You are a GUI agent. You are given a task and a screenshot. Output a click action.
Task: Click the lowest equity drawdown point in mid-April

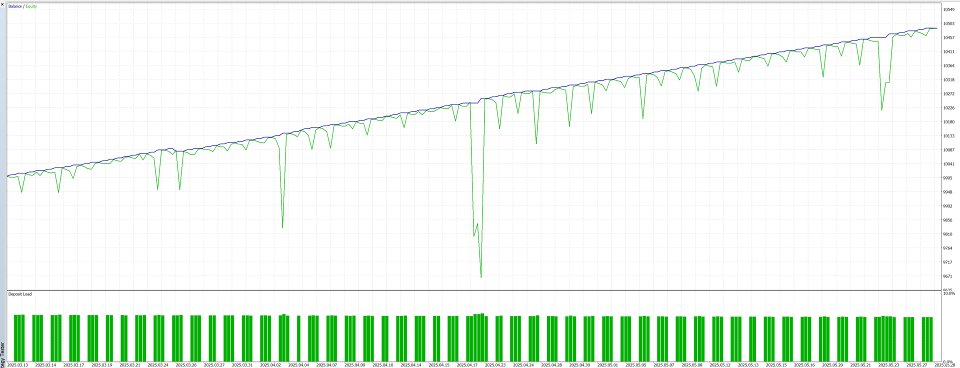coord(481,277)
